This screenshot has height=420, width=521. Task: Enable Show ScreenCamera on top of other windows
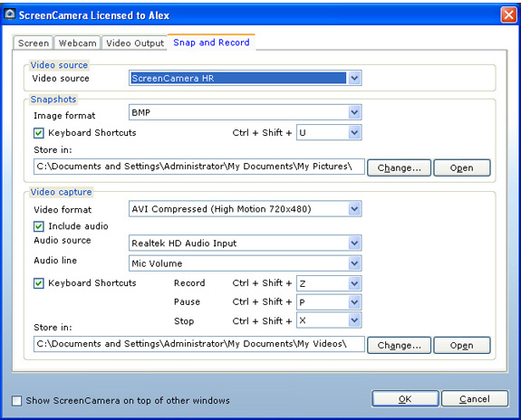(x=16, y=401)
